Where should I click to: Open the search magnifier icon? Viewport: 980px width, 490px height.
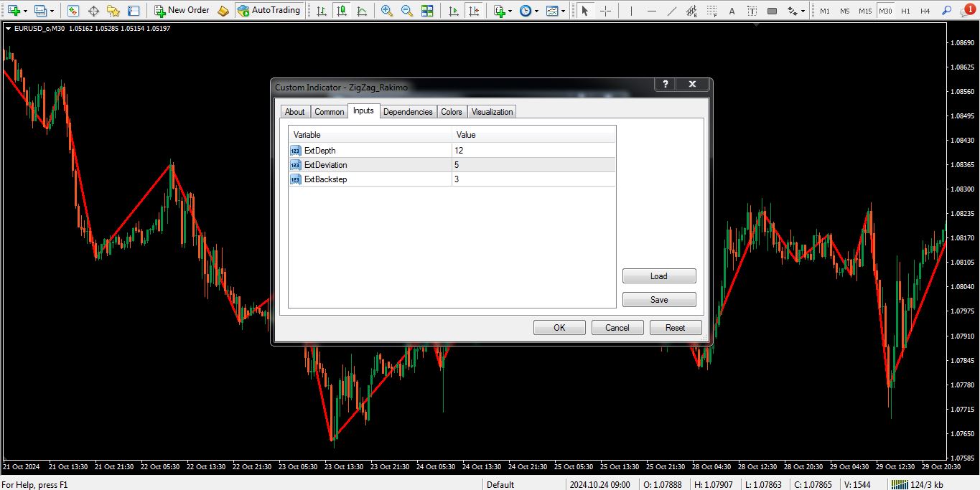point(946,11)
